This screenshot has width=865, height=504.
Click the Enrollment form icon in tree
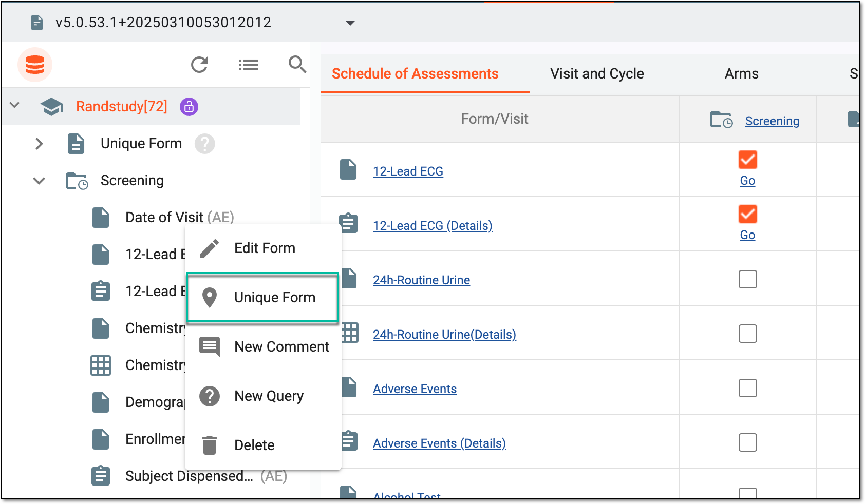pyautogui.click(x=101, y=439)
